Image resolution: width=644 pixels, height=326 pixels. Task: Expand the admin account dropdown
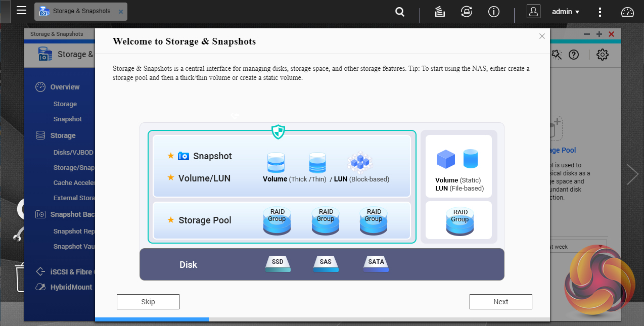pyautogui.click(x=566, y=12)
